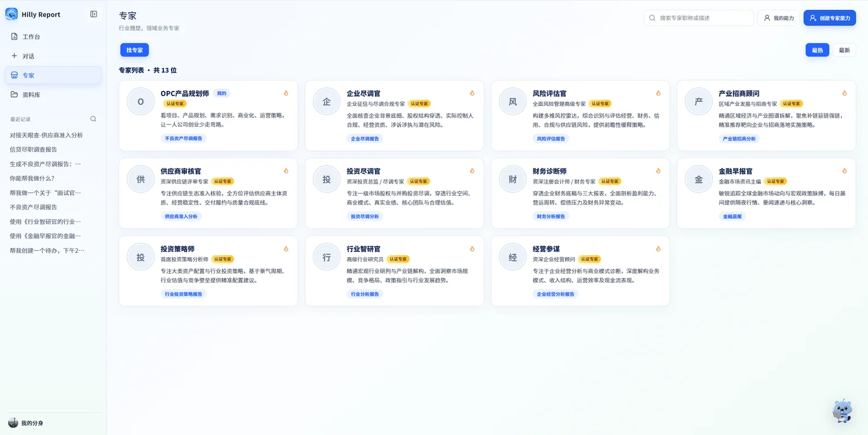
Task: Open the 产业链招商分析 tag
Action: coord(740,139)
